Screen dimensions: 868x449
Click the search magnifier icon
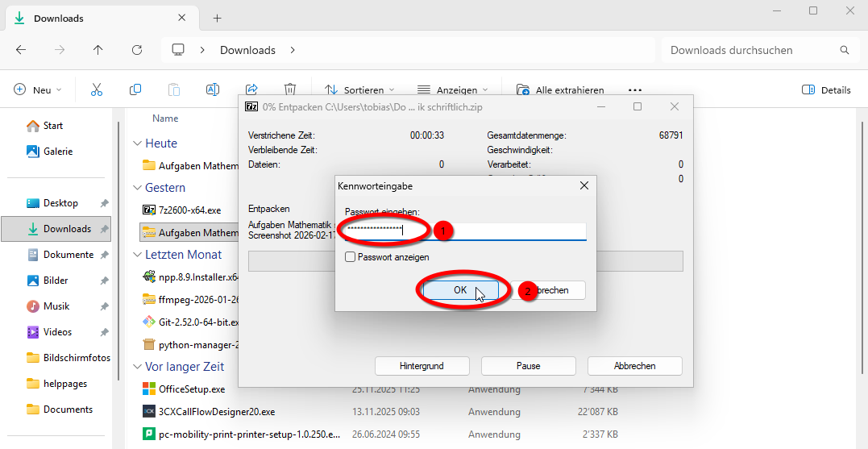pyautogui.click(x=844, y=50)
